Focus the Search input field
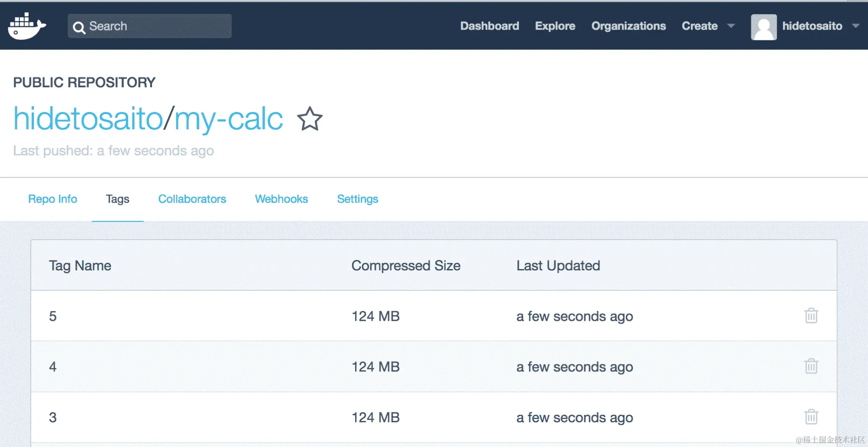868x447 pixels. tap(156, 26)
